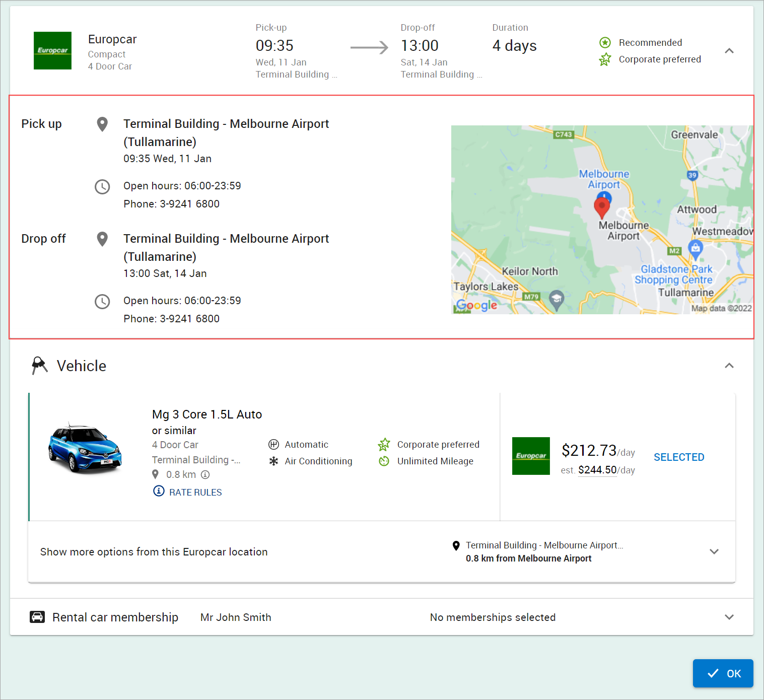
Task: Click the Europcar logo beside price
Action: [x=531, y=456]
